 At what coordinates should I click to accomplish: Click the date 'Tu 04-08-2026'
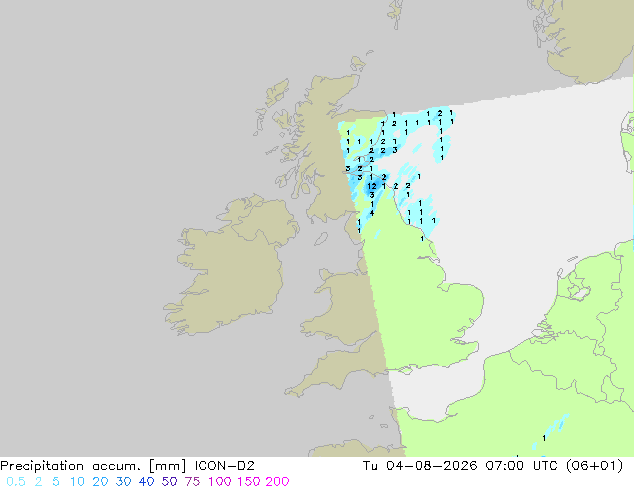(x=420, y=466)
